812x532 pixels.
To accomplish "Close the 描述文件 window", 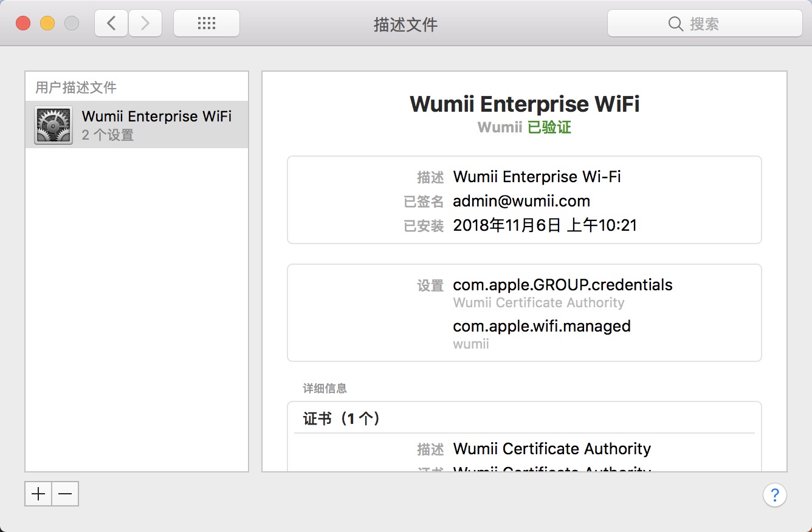I will click(x=23, y=24).
